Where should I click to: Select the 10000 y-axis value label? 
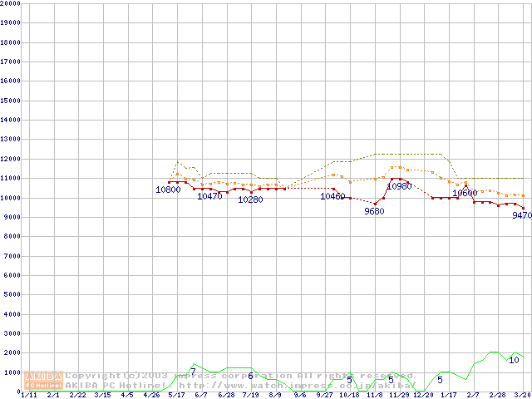11,198
